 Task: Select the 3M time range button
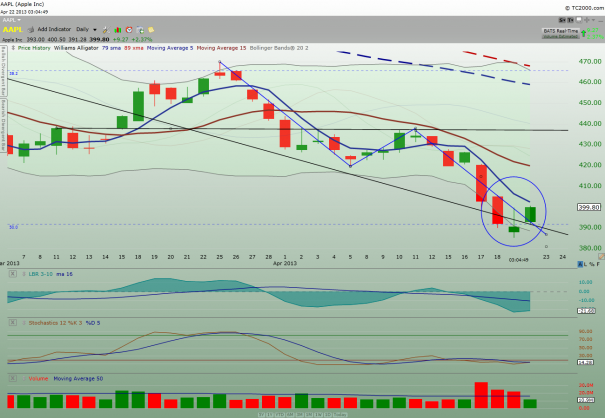pyautogui.click(x=299, y=415)
